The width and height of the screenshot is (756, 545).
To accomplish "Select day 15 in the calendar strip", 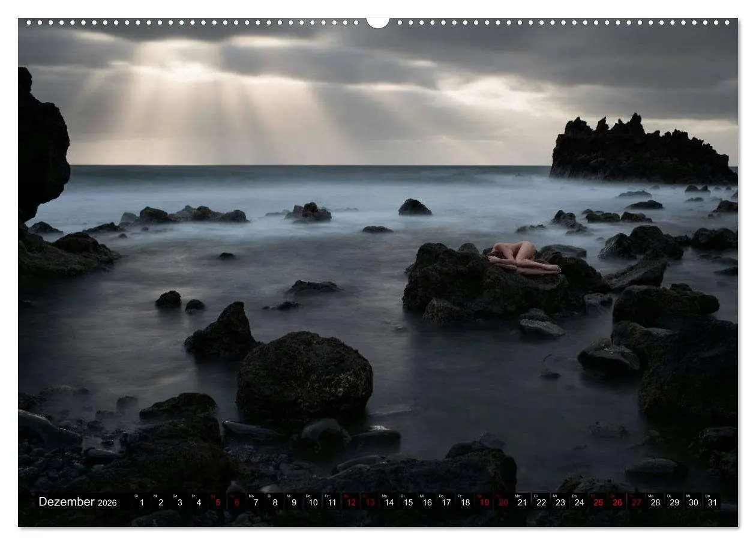I will tap(408, 502).
